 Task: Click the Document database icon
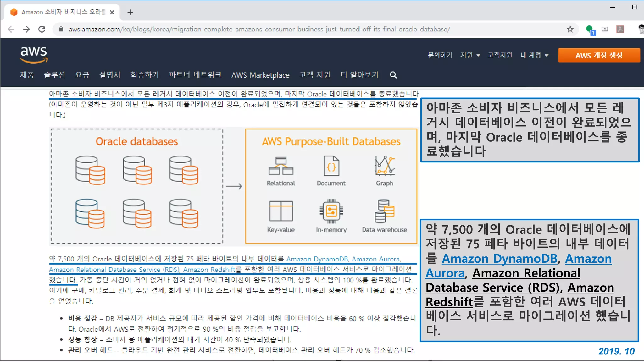click(331, 166)
